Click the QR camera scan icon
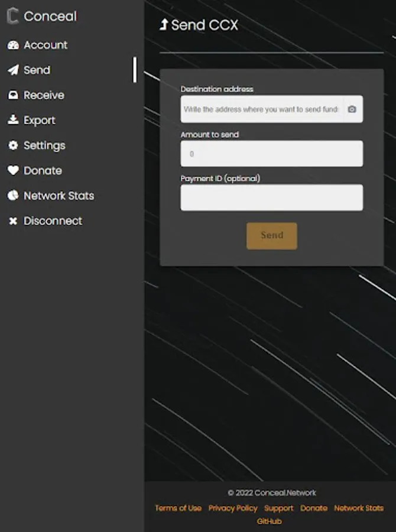This screenshot has width=396, height=532. coord(352,109)
